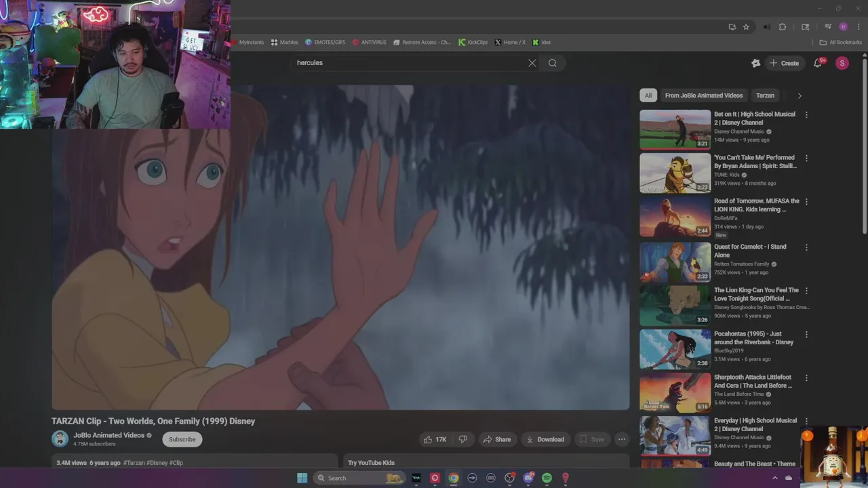The image size is (868, 488).
Task: Open the Myinstants bookmark
Action: (x=248, y=42)
